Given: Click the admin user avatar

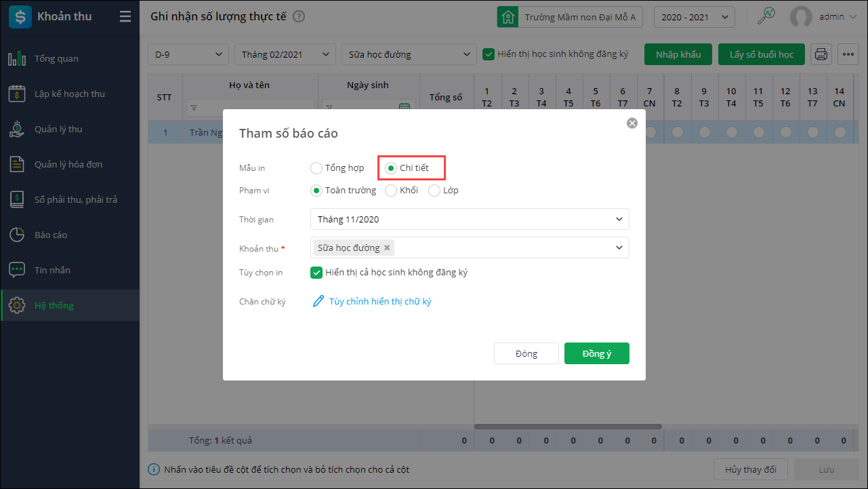Looking at the screenshot, I should pos(802,17).
